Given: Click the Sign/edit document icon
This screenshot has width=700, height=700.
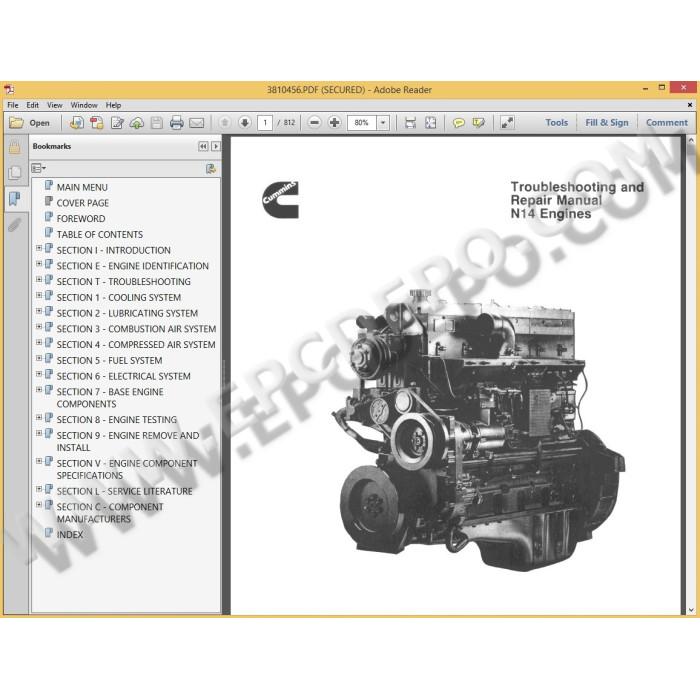Looking at the screenshot, I should point(117,122).
